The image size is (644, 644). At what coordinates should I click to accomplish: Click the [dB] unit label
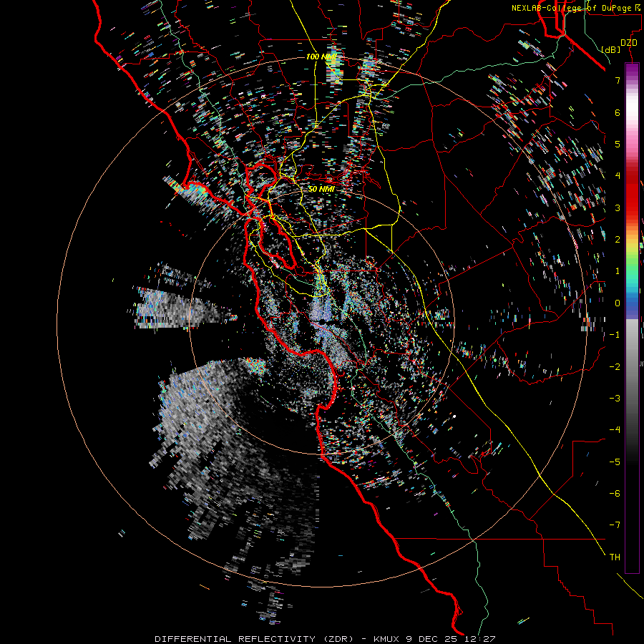(x=610, y=49)
